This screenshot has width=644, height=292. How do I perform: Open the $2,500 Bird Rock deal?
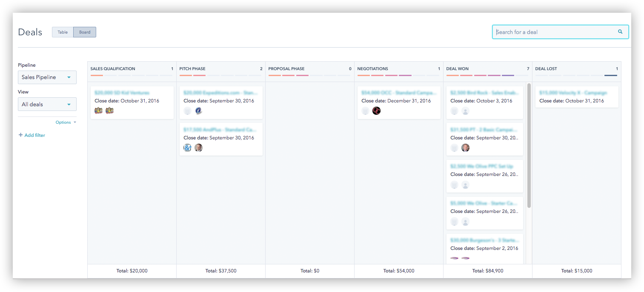point(484,93)
